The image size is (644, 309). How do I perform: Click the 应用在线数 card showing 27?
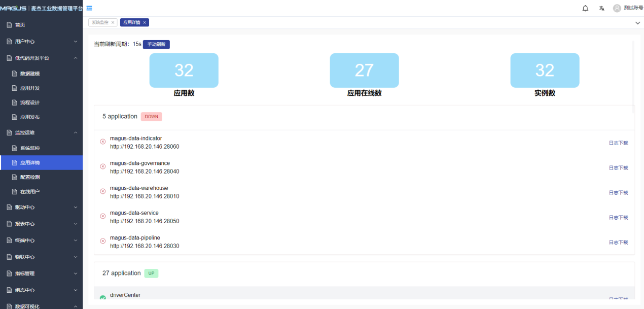coord(364,71)
